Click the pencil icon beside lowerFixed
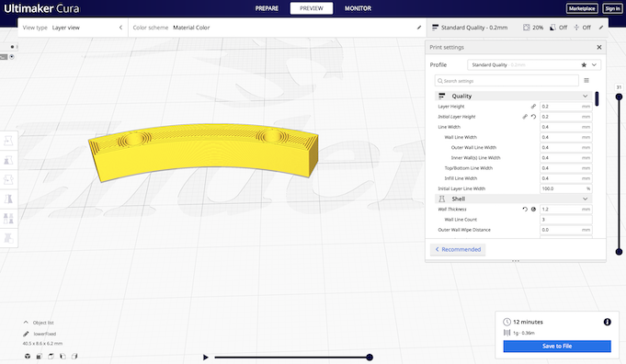The height and width of the screenshot is (364, 626). pyautogui.click(x=26, y=334)
